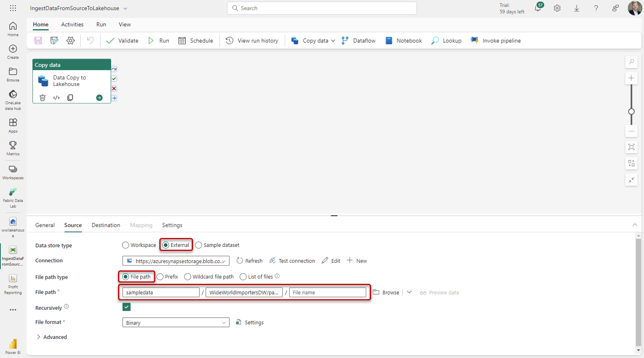Image resolution: width=644 pixels, height=358 pixels.
Task: Click green arrow on Copy data activity
Action: pos(99,98)
